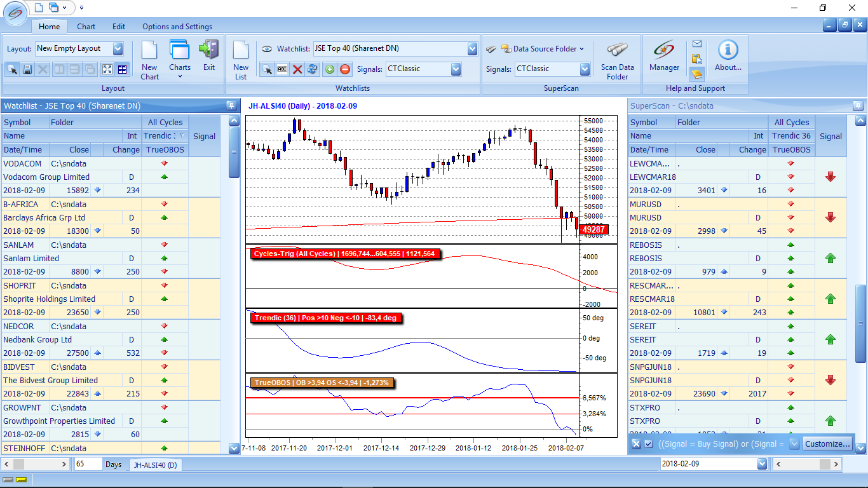Click the green add symbol button in Watchlists

(x=329, y=69)
